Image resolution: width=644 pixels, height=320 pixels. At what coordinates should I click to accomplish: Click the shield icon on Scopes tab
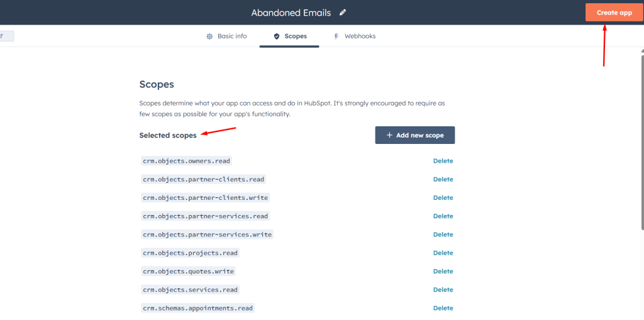coord(277,36)
